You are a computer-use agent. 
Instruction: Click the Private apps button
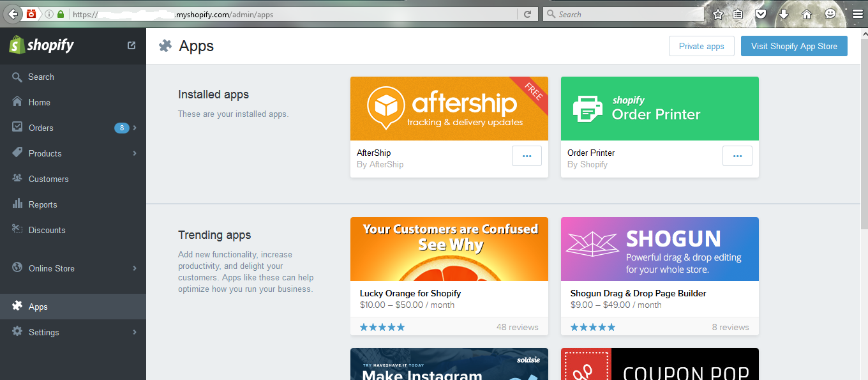click(701, 45)
